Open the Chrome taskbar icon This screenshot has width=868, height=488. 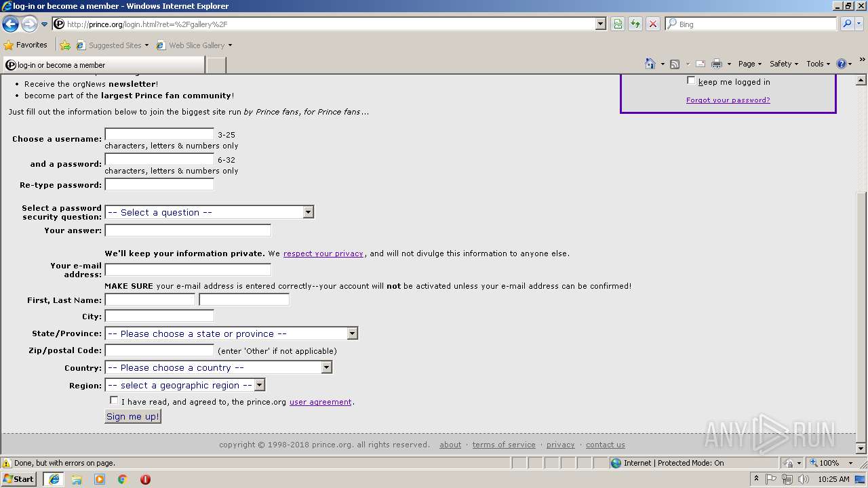pyautogui.click(x=122, y=479)
